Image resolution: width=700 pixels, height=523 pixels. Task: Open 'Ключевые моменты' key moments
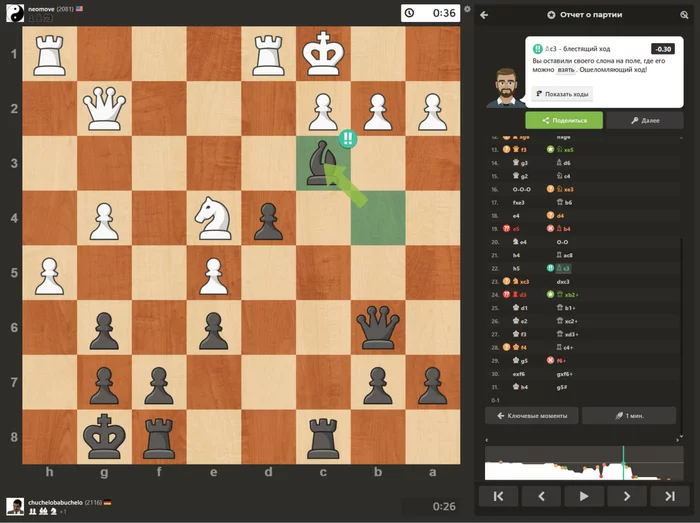click(x=532, y=415)
